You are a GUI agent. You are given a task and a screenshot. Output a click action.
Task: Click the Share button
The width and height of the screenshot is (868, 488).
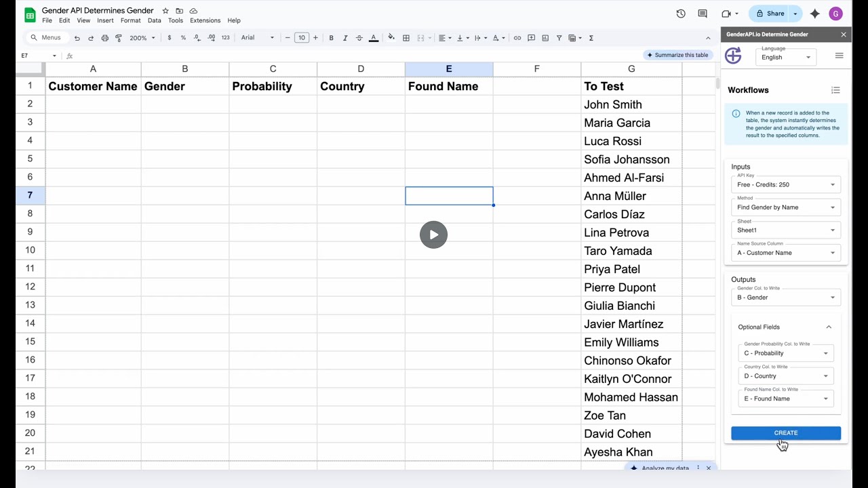[770, 14]
